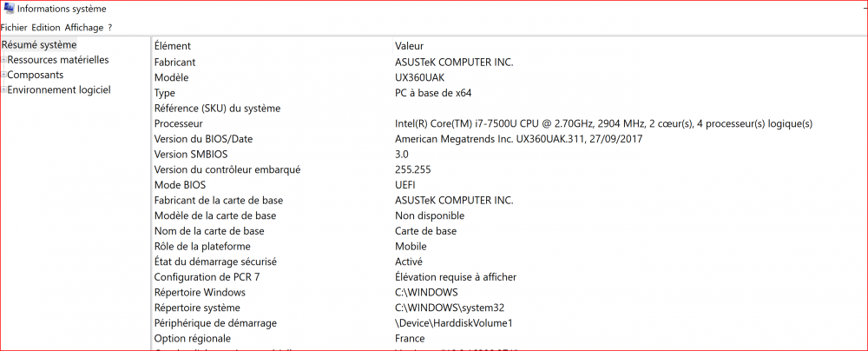Click the Élément column header
This screenshot has width=868, height=351.
pyautogui.click(x=172, y=46)
